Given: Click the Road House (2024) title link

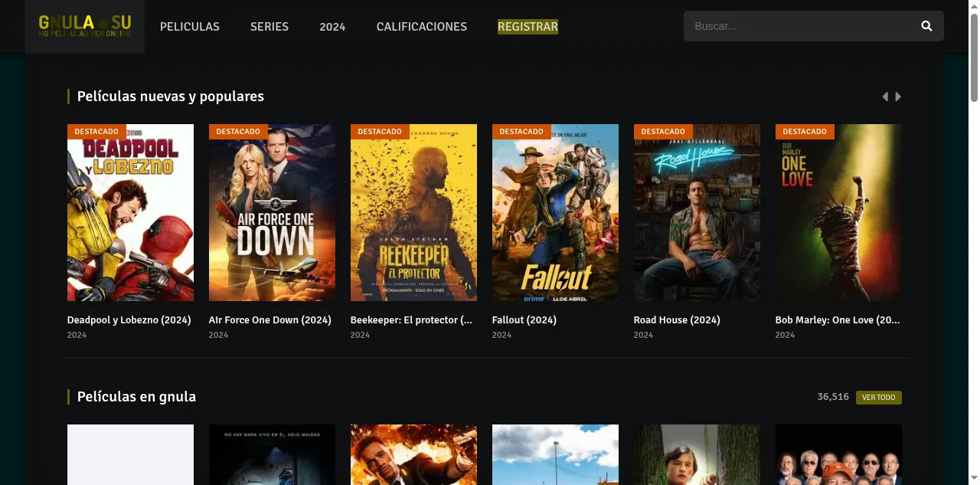Looking at the screenshot, I should [x=677, y=320].
